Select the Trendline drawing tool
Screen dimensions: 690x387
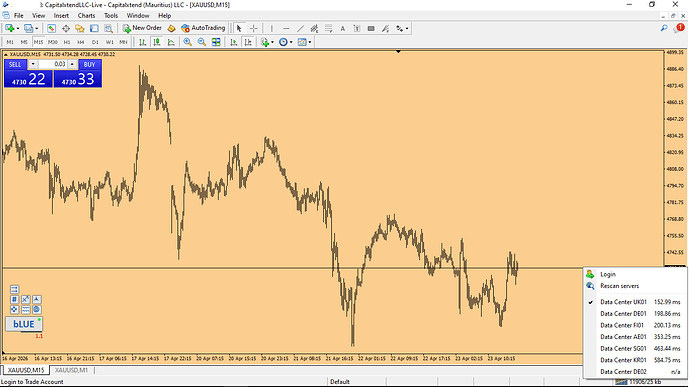[300, 28]
